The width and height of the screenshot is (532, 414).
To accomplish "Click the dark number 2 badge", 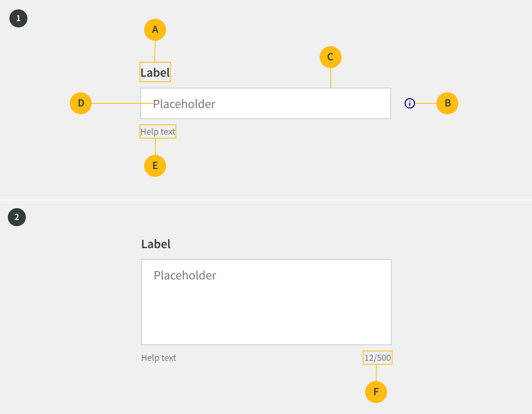I will point(17,217).
